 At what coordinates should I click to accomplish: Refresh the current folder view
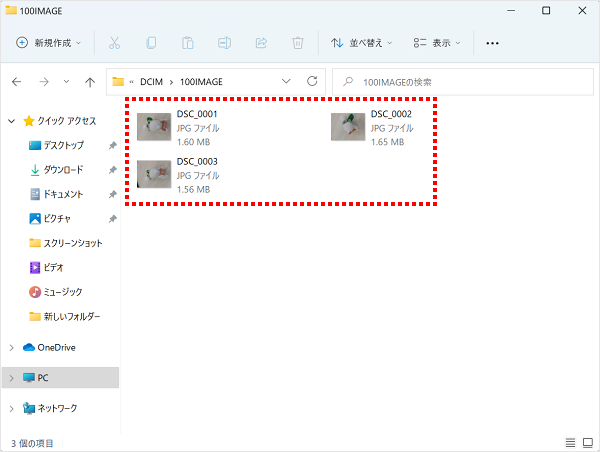[x=313, y=81]
